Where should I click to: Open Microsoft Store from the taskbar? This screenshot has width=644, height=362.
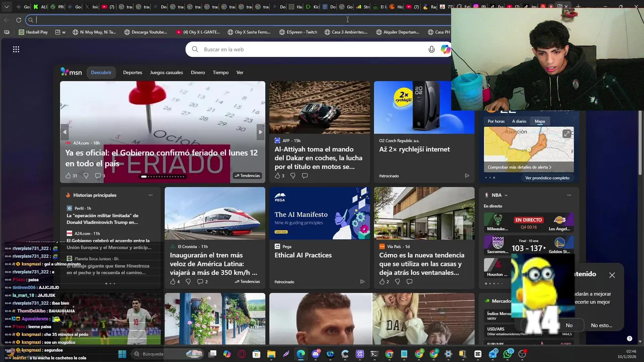click(x=256, y=354)
